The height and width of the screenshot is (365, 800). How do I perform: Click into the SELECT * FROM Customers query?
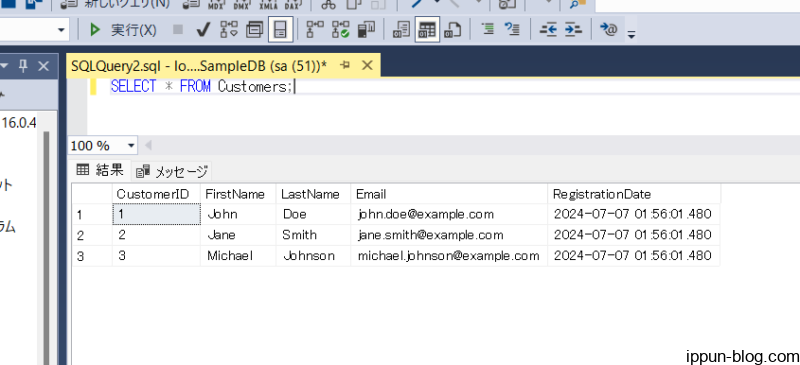[202, 86]
